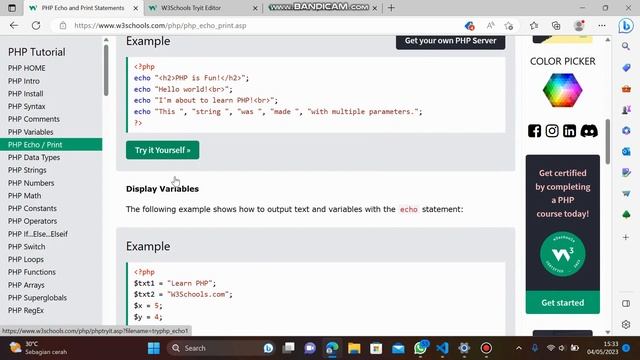Open PHP Functions in sidebar
640x360 pixels.
tap(32, 272)
